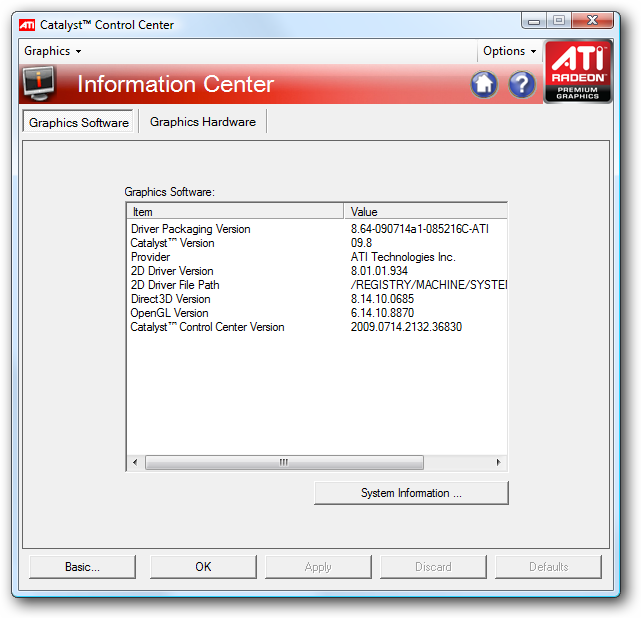
Task: Click the value 09.8
Action: coord(361,243)
